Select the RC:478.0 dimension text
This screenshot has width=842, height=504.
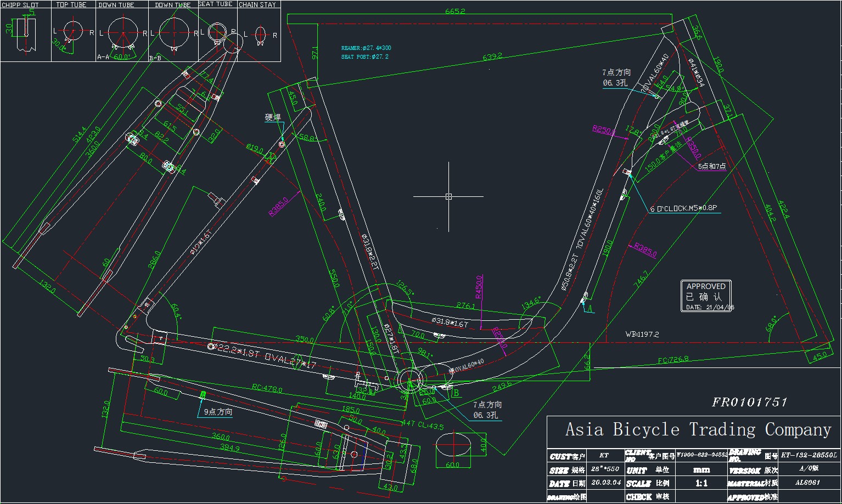point(266,389)
